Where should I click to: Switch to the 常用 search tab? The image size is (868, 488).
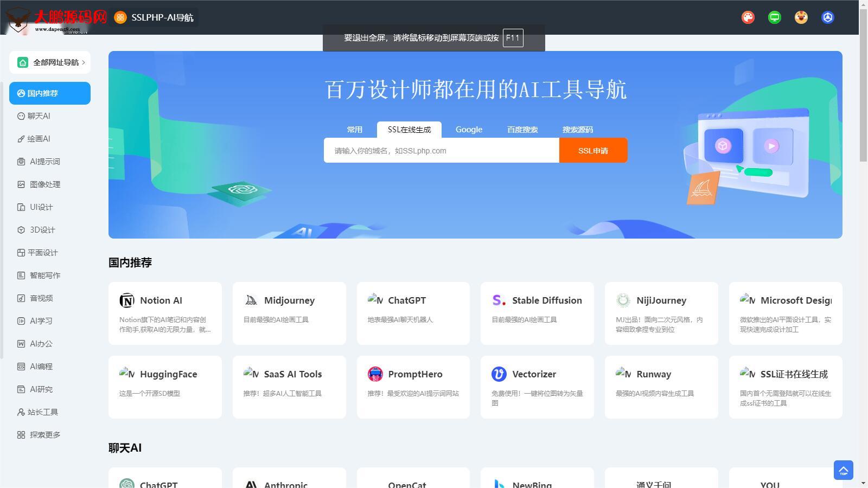(355, 130)
